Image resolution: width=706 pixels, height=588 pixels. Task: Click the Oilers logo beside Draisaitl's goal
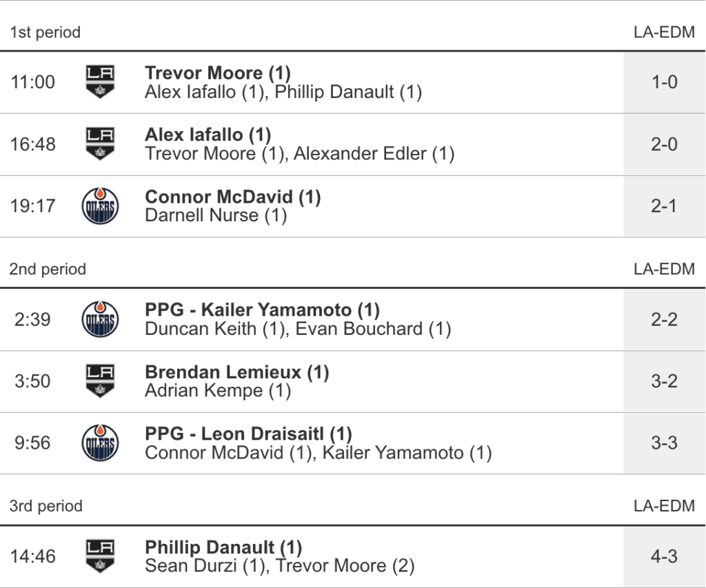click(x=100, y=443)
